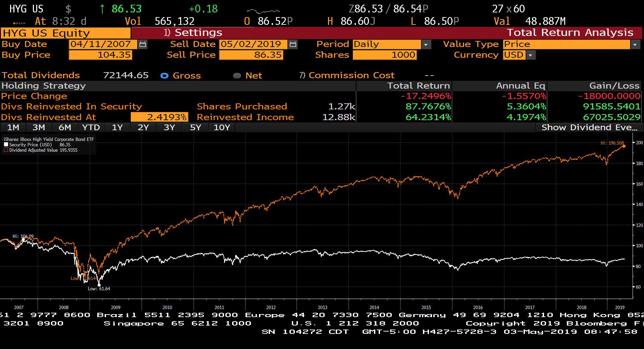The width and height of the screenshot is (644, 349).
Task: Click the Hi: 196.508 chart marker
Action: [624, 146]
